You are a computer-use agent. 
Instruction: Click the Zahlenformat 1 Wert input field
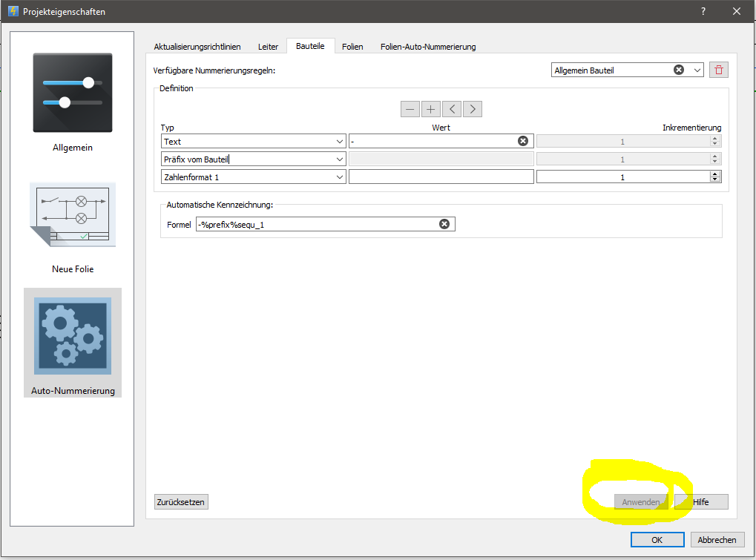[441, 177]
